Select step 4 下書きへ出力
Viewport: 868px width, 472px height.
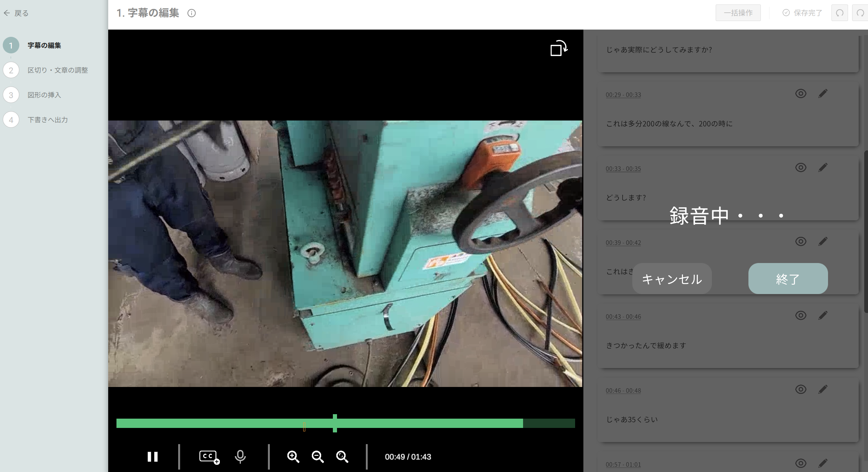pyautogui.click(x=48, y=120)
